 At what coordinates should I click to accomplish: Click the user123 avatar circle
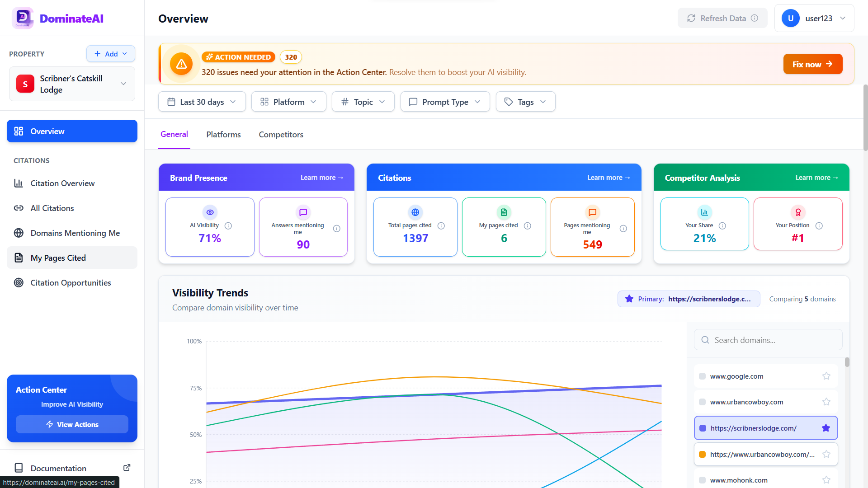(x=791, y=18)
